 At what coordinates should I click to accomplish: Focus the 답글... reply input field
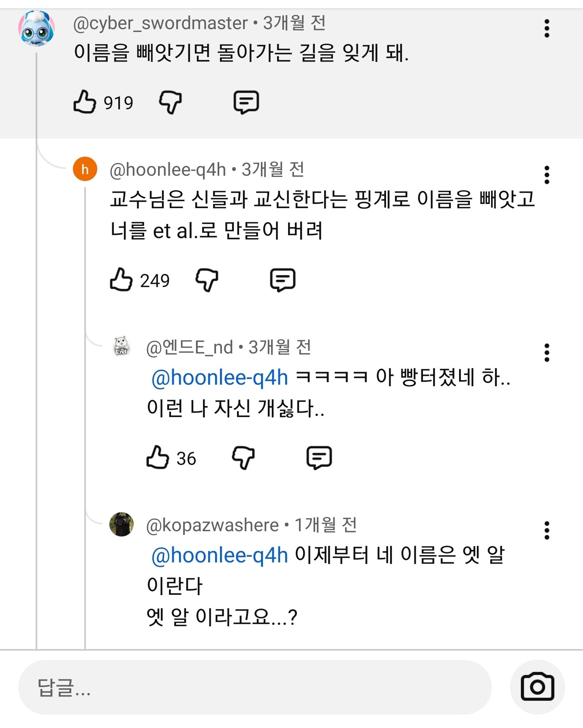[255, 687]
